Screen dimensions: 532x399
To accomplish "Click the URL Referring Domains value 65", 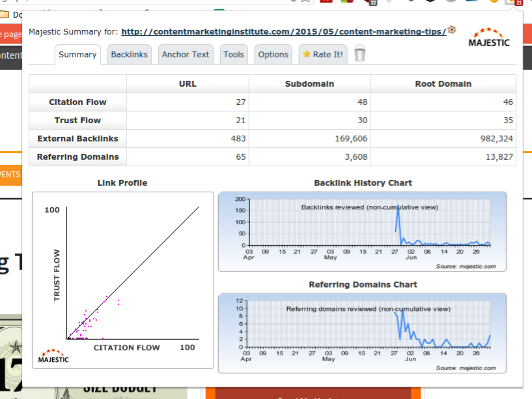I will click(241, 157).
